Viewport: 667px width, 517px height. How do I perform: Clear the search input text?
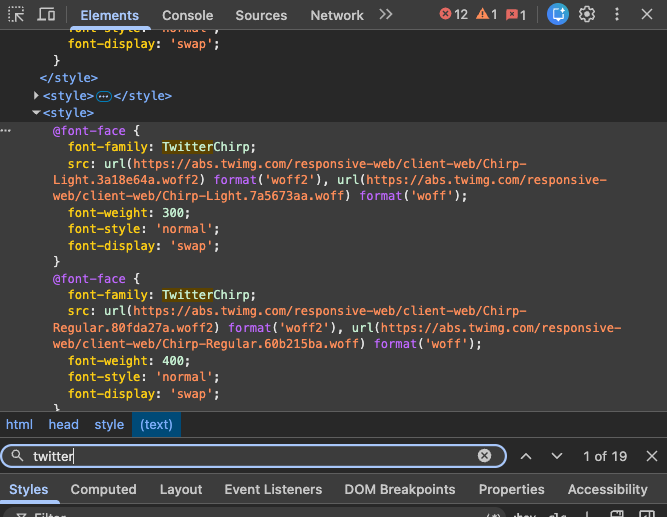pos(484,456)
